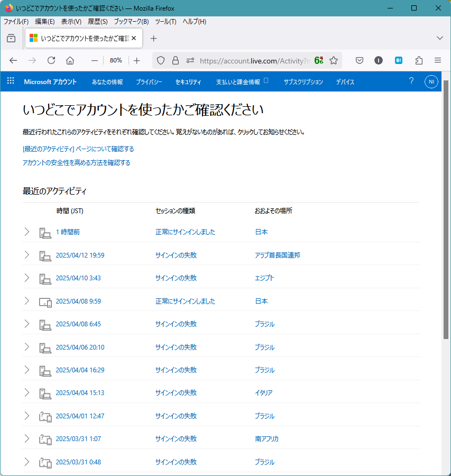Open the ブックマーク(B) menu
This screenshot has height=476, width=451.
(x=131, y=22)
